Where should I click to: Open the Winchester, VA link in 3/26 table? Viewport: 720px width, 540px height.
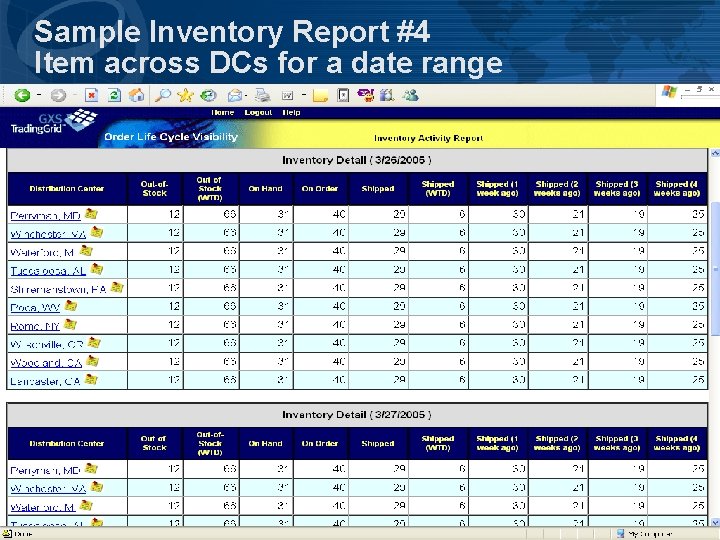coord(48,234)
